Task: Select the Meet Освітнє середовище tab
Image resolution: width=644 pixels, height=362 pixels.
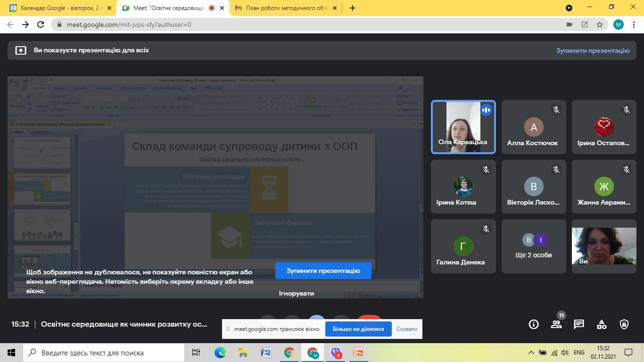Action: 173,8
